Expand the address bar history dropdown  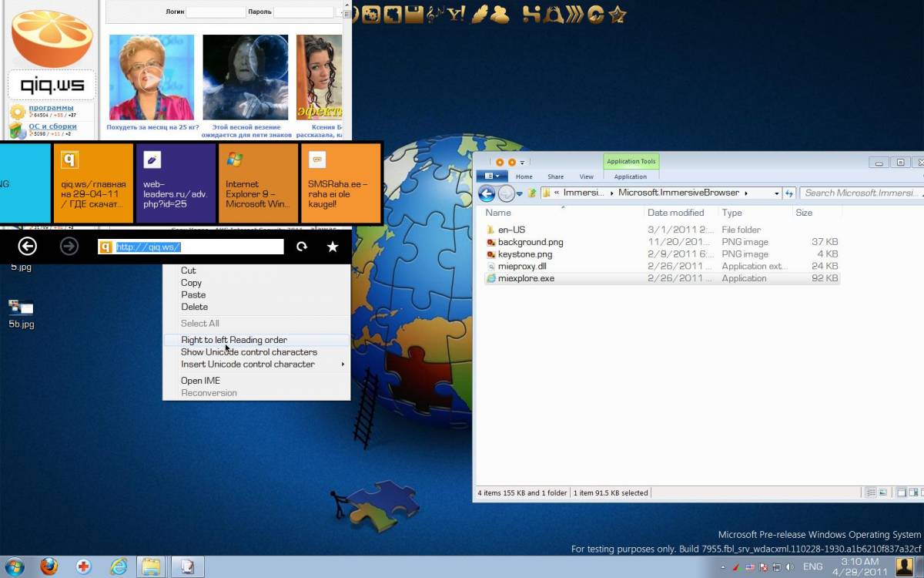(x=776, y=193)
